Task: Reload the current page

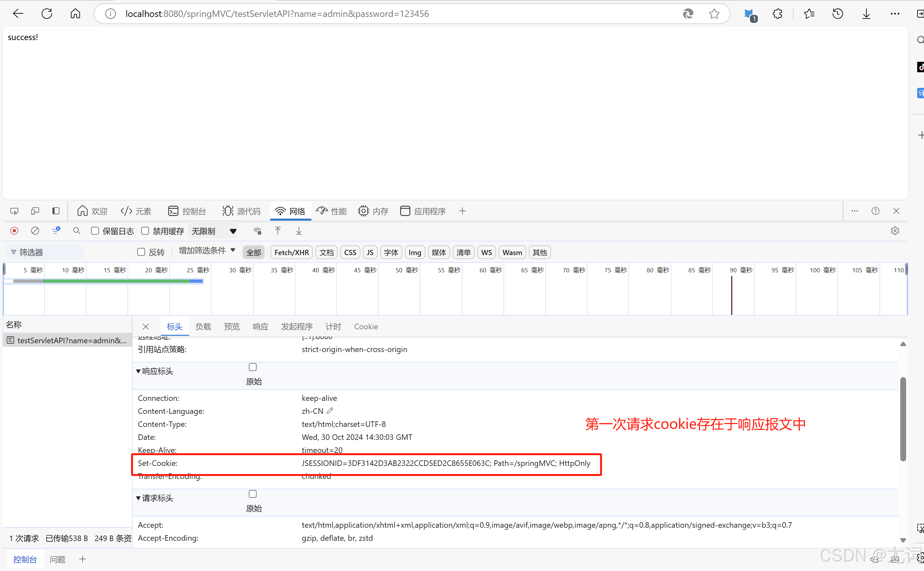Action: 47,14
